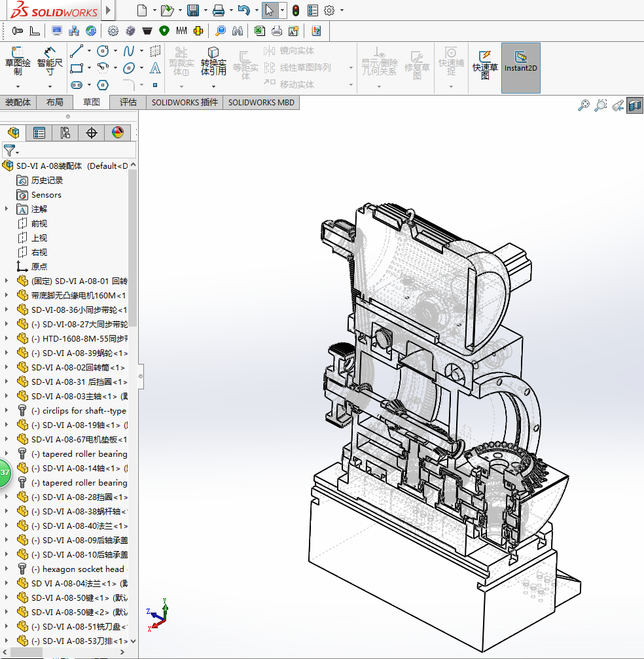Select the 原点 origin item in tree

point(39,266)
